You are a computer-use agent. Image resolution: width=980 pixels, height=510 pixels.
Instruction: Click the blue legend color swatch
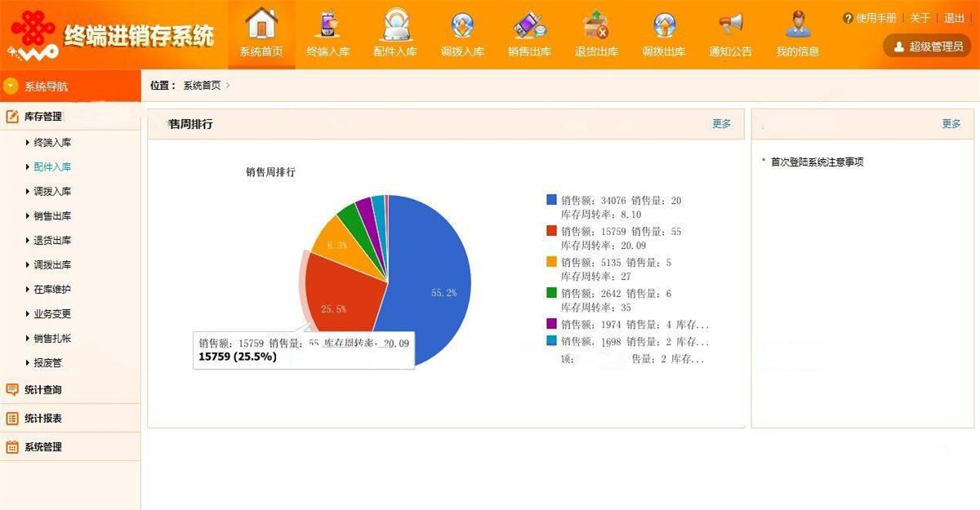[551, 200]
